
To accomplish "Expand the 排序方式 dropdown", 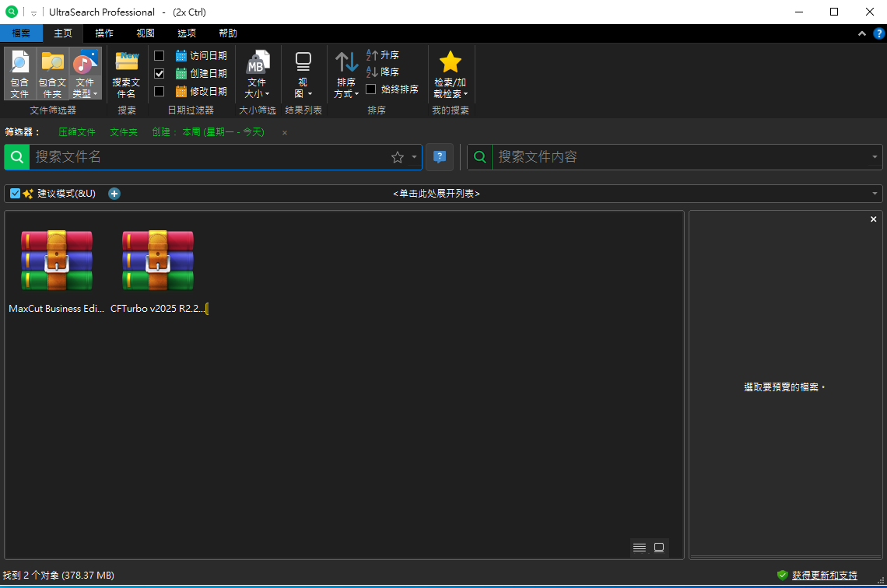I will coord(346,73).
